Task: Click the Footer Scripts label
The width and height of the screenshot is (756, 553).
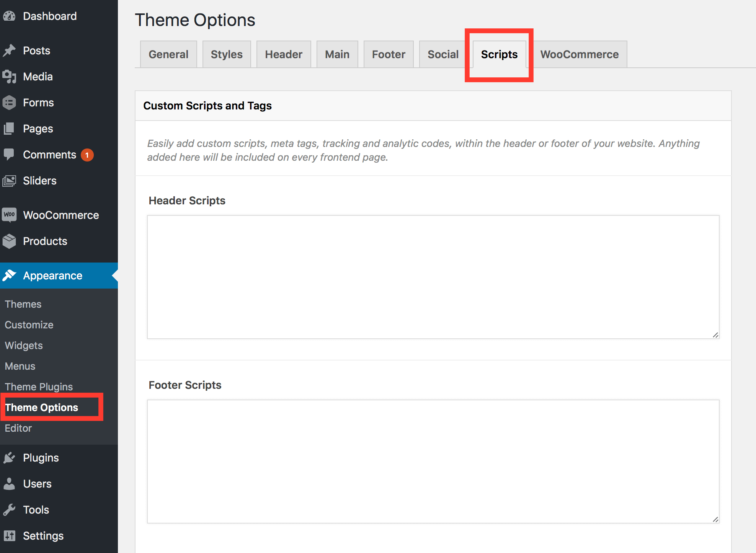Action: [x=185, y=385]
